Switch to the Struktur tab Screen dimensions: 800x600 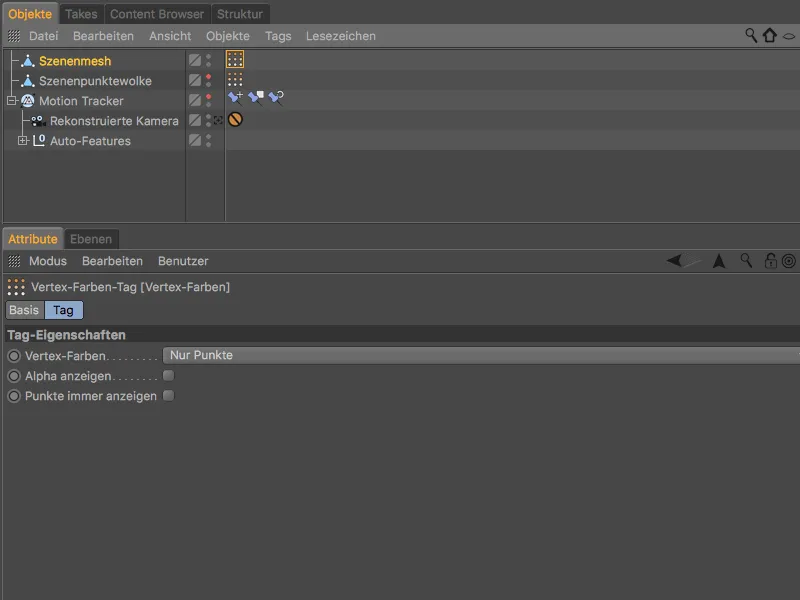[240, 14]
